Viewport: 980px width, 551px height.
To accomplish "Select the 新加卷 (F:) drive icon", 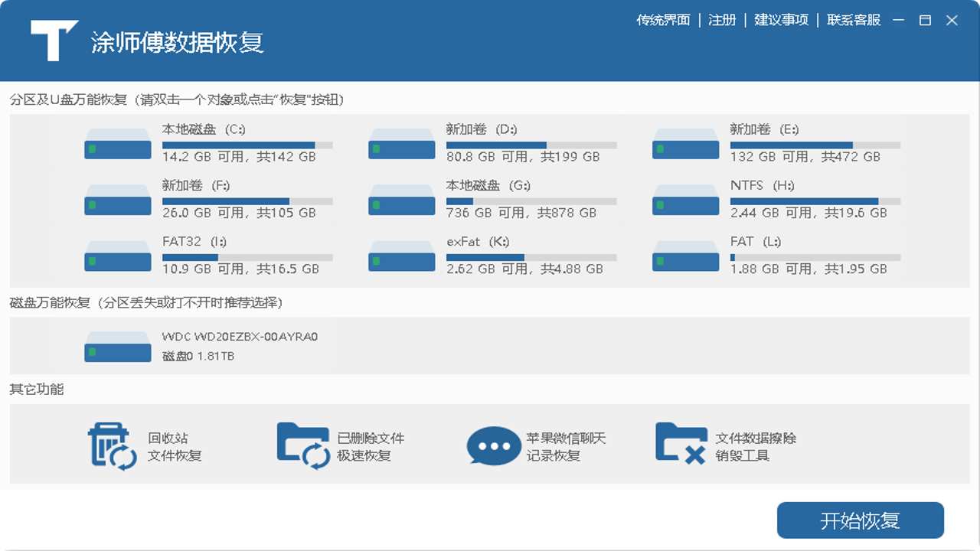I will pyautogui.click(x=117, y=201).
